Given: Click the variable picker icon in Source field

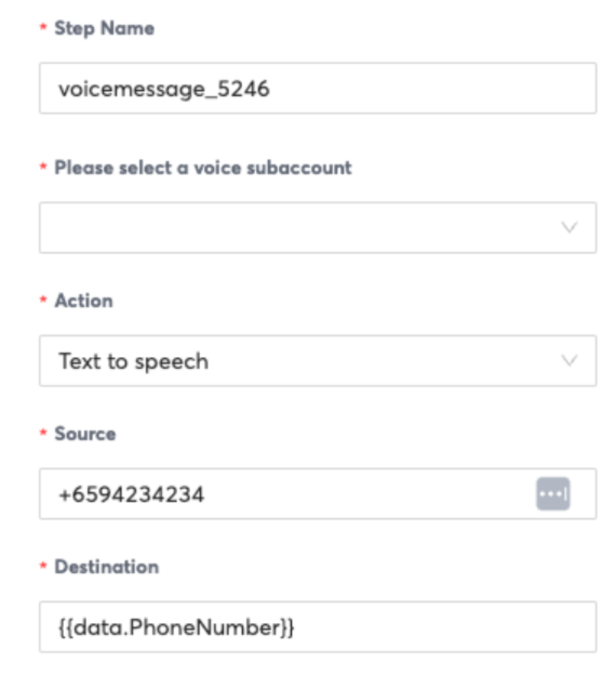Looking at the screenshot, I should point(553,494).
